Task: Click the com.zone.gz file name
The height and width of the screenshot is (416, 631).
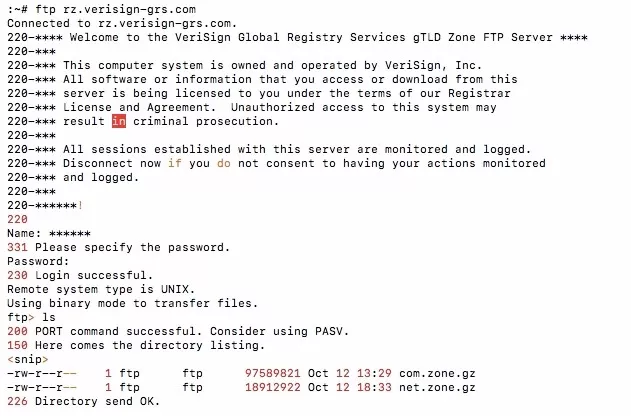Action: 433,373
